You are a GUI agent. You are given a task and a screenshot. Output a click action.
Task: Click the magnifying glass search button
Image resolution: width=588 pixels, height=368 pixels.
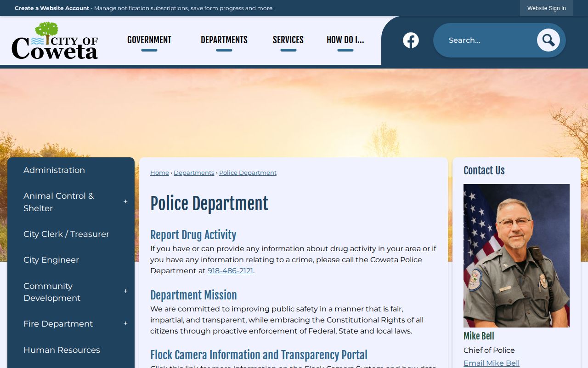[548, 40]
